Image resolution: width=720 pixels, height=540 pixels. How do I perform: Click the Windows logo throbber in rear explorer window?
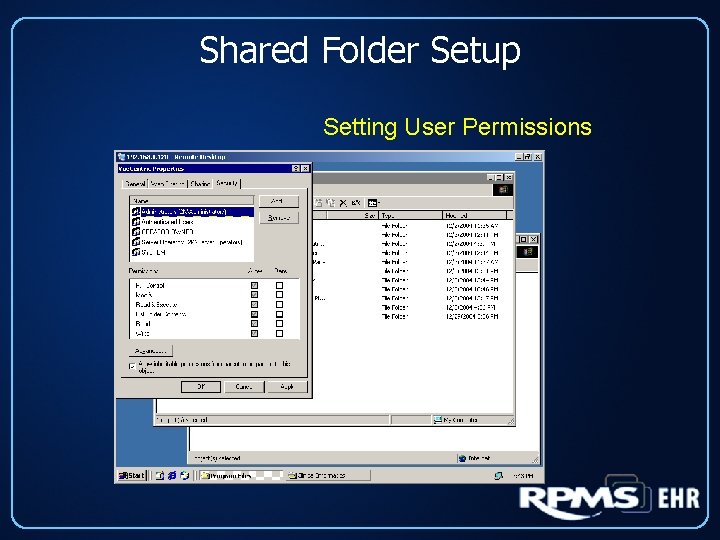point(527,252)
